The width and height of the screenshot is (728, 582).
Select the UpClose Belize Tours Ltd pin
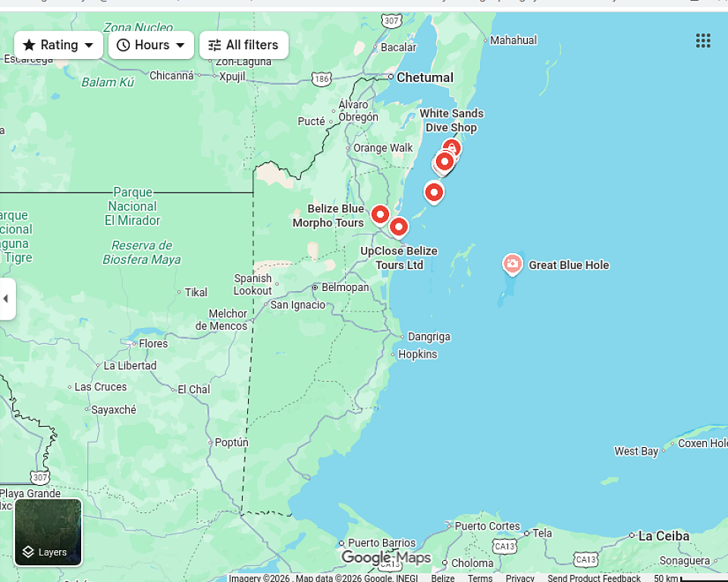tap(399, 227)
